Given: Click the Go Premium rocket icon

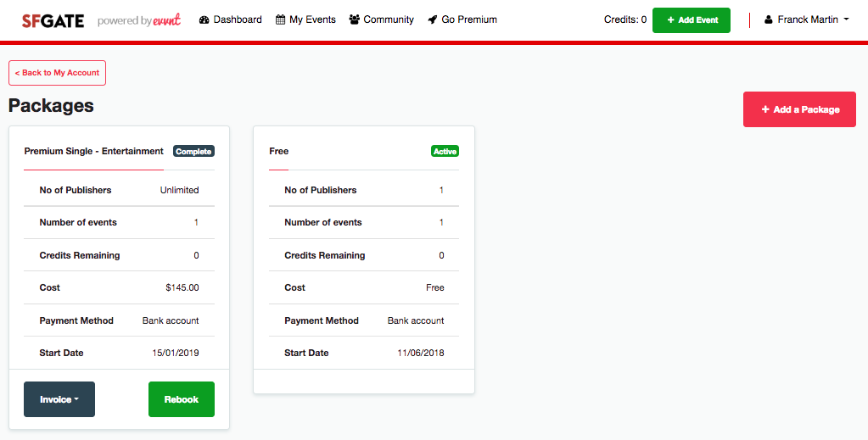Looking at the screenshot, I should [x=433, y=20].
